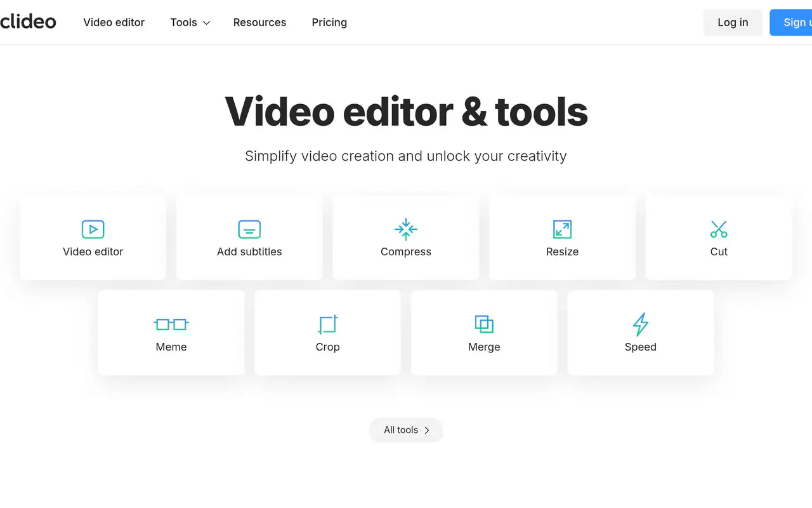The width and height of the screenshot is (812, 508).
Task: Select the 'Cut' card label
Action: [719, 251]
